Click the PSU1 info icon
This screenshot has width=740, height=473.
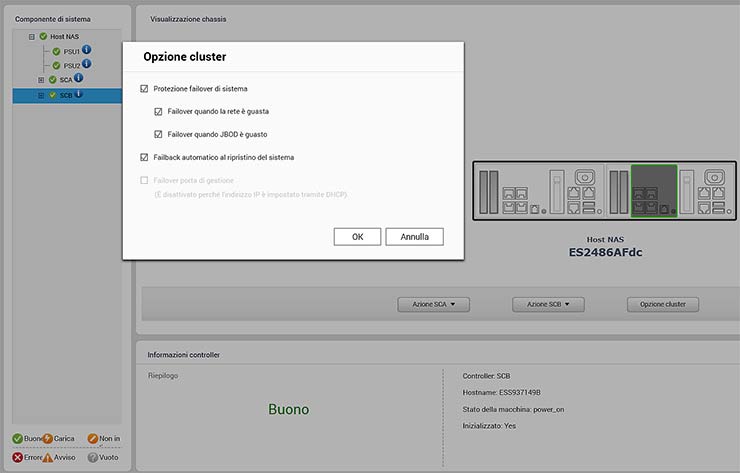coord(87,50)
